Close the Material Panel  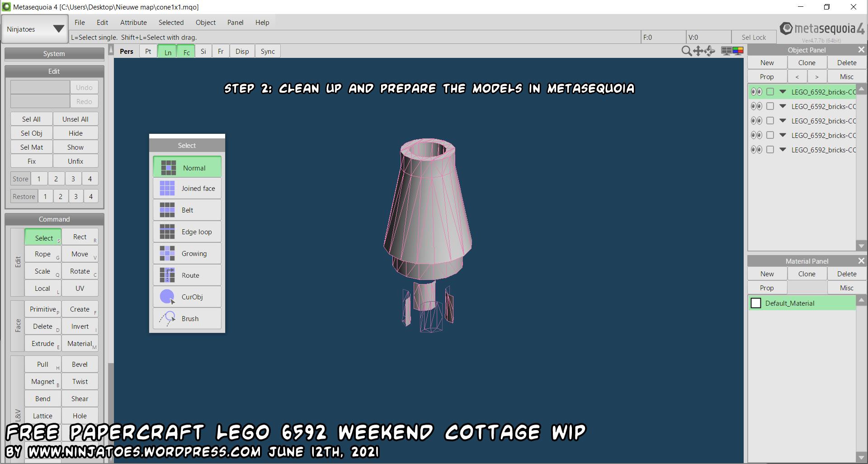coord(861,261)
